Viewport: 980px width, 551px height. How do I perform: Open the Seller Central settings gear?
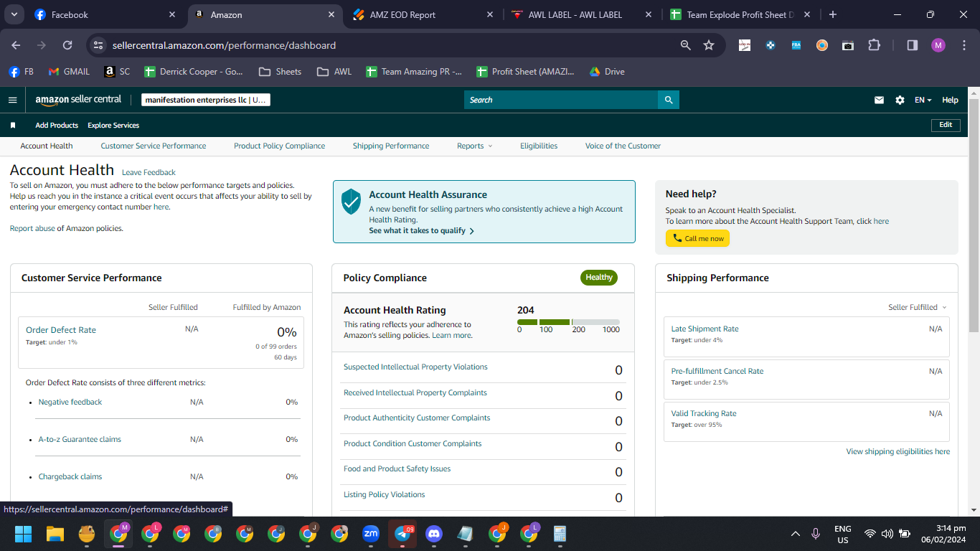(x=900, y=100)
